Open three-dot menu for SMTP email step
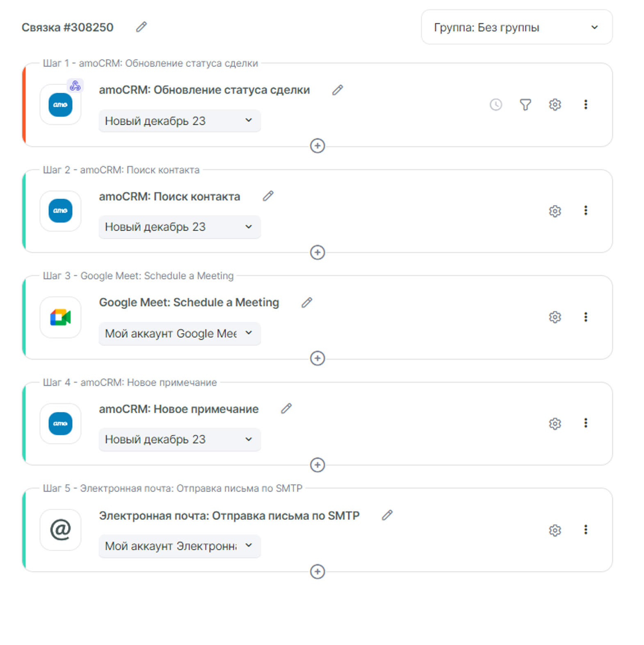The height and width of the screenshot is (645, 644). click(585, 530)
